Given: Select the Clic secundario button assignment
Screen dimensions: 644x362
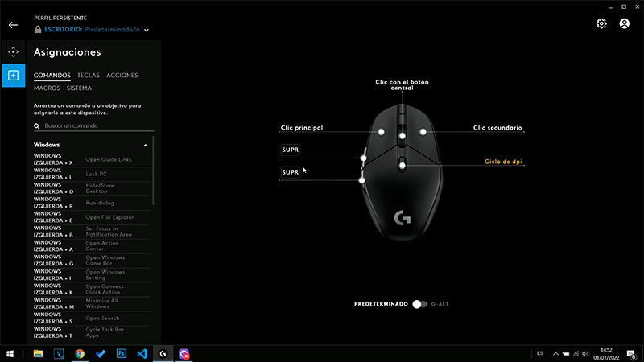Looking at the screenshot, I should (497, 128).
